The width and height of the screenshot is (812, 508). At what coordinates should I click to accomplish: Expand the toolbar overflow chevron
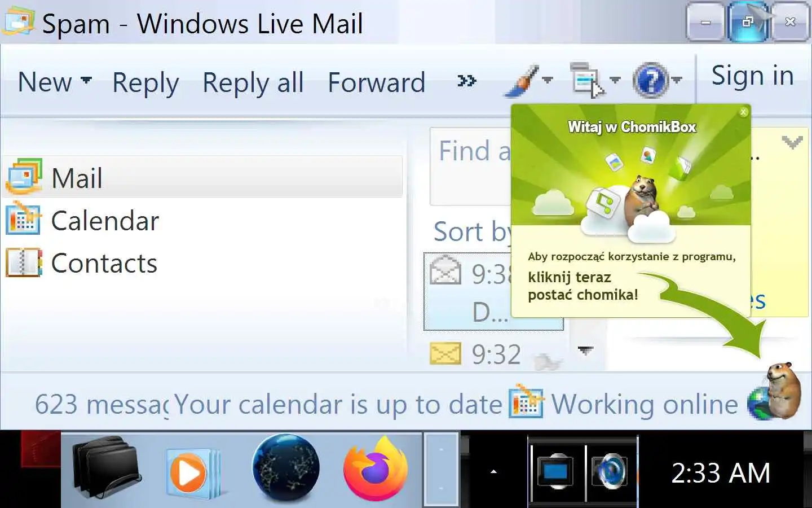[466, 81]
